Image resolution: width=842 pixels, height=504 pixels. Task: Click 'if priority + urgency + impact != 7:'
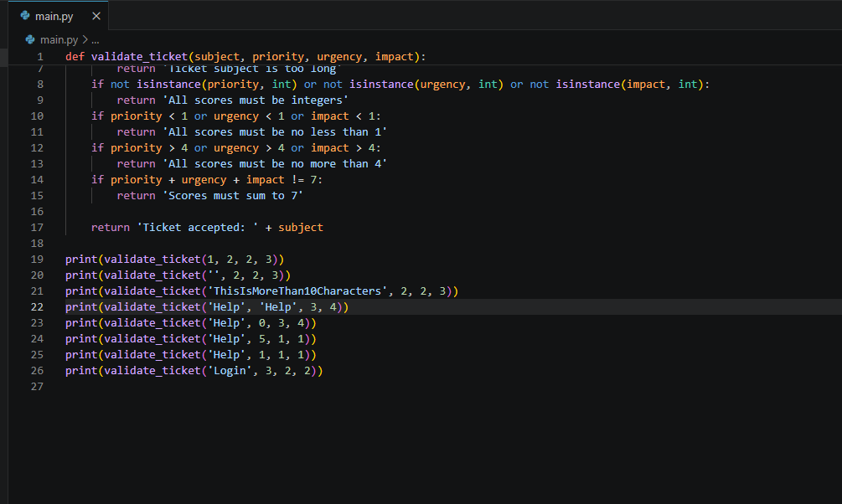pos(207,180)
